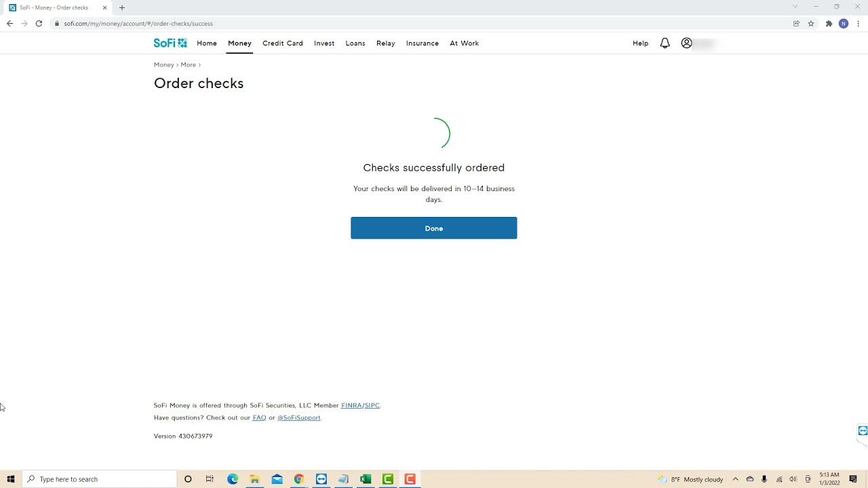Select the Money navigation tab
Screen dimensions: 868x488
[239, 43]
